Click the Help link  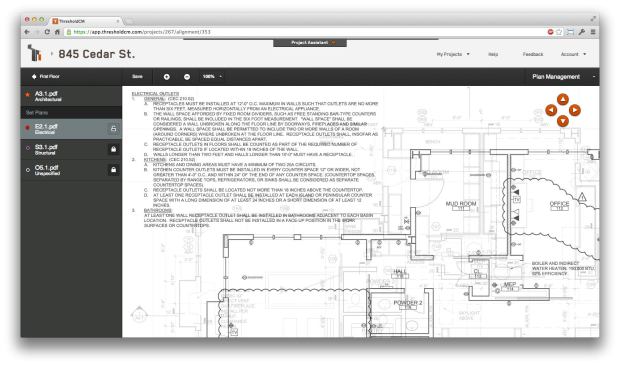click(x=493, y=54)
